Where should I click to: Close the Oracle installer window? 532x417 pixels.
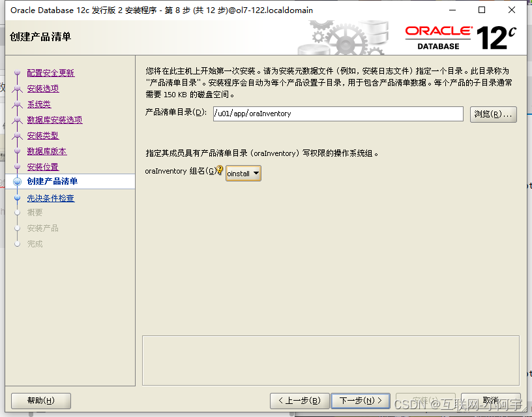[512, 10]
